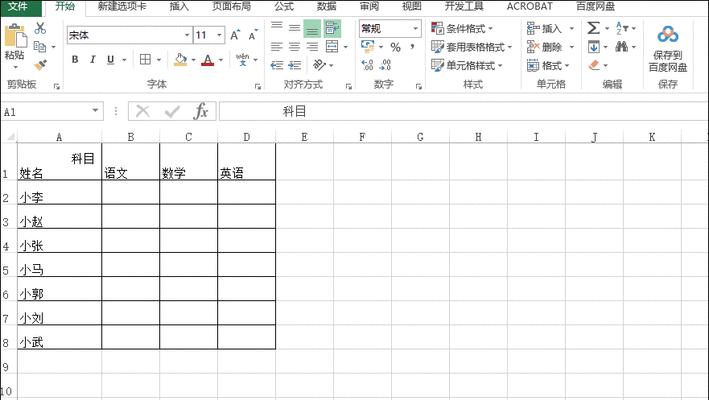
Task: Increase indent in alignment group
Action: [x=294, y=66]
